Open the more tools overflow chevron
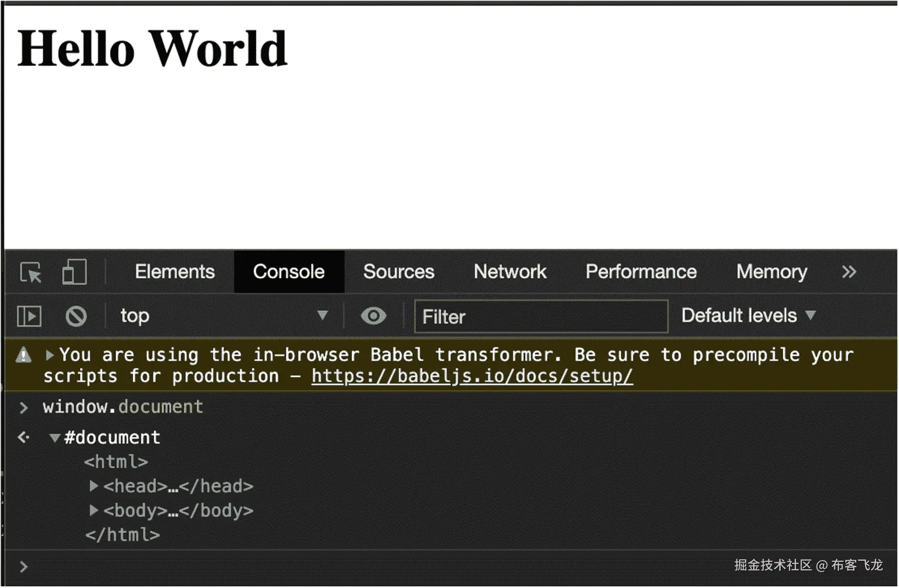 [x=849, y=272]
